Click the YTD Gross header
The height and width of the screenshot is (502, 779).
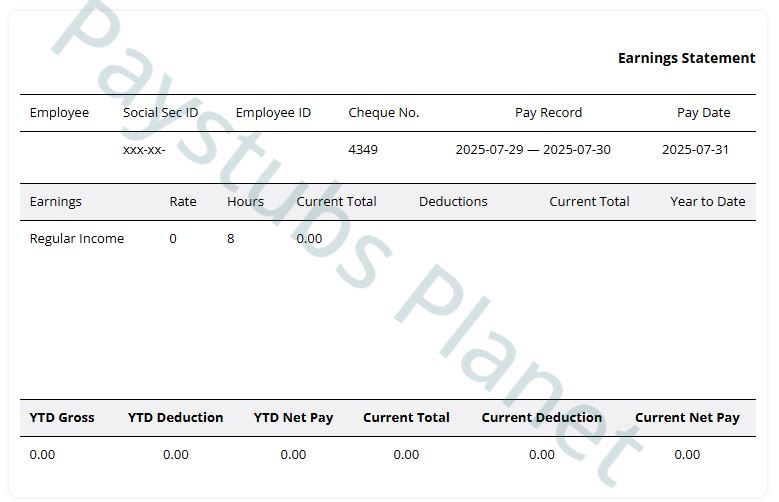click(x=62, y=418)
